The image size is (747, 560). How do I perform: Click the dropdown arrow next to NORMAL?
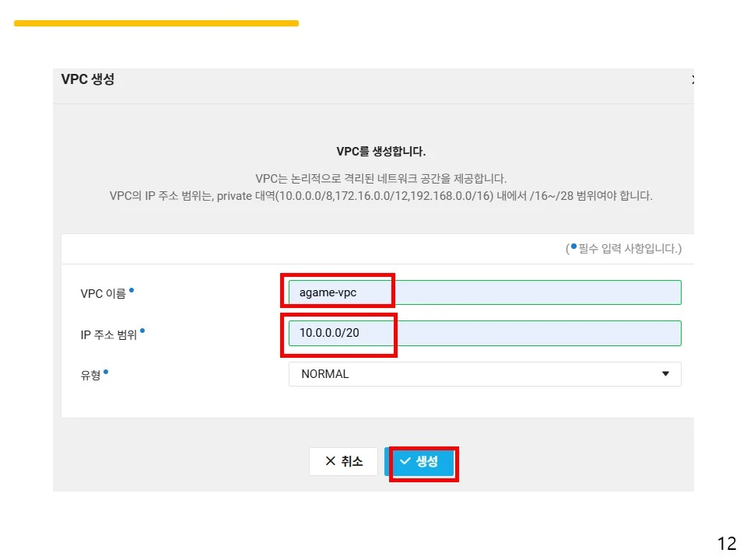(666, 374)
